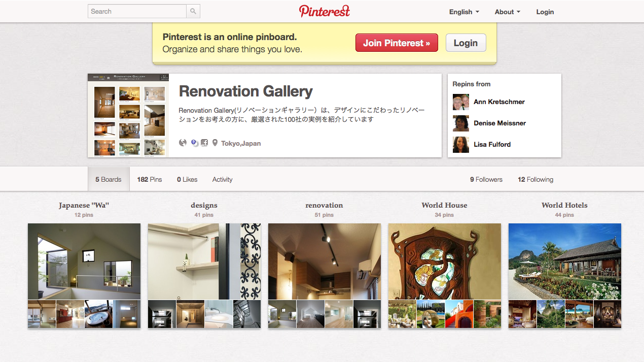View the 9 Followers list
The height and width of the screenshot is (362, 644).
coord(486,179)
